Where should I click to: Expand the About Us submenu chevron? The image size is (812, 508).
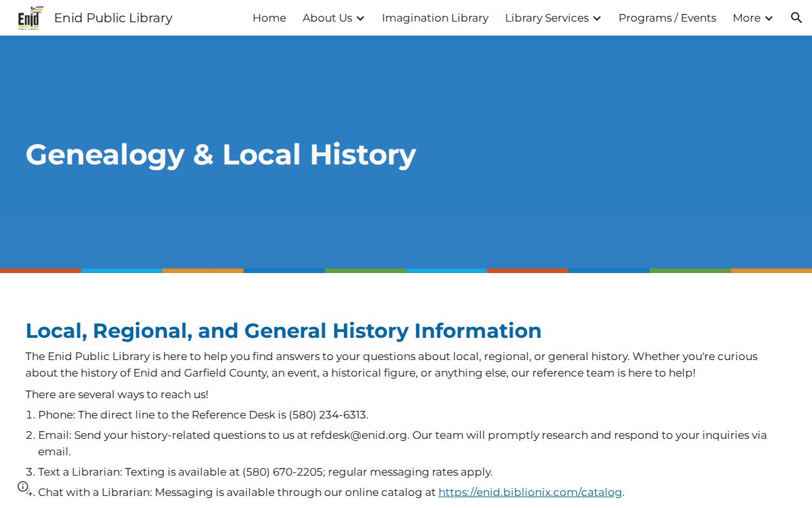point(360,18)
